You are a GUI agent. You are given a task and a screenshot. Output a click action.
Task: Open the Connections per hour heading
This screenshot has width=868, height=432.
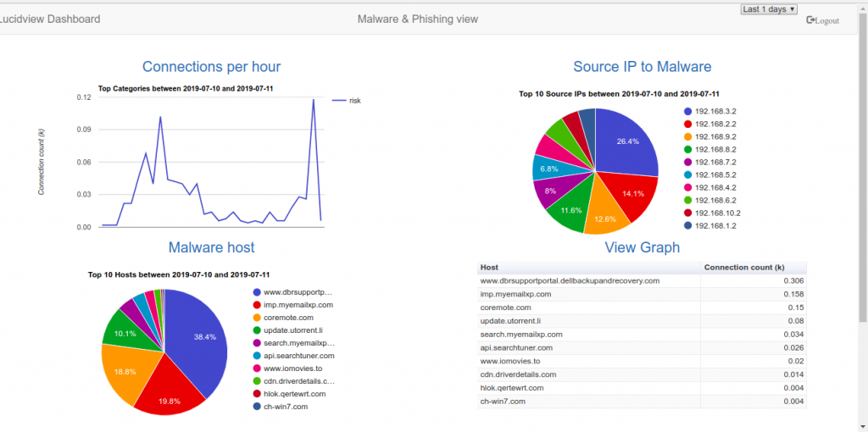[211, 67]
